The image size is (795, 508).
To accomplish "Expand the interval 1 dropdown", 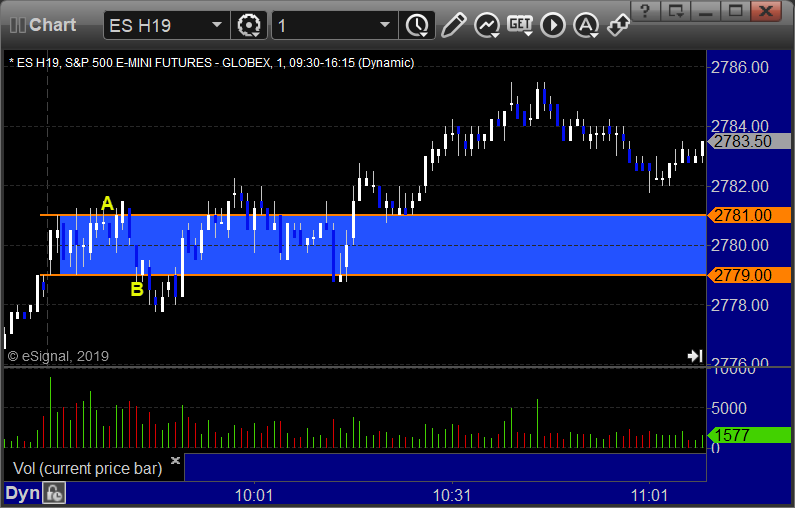I will pos(385,25).
